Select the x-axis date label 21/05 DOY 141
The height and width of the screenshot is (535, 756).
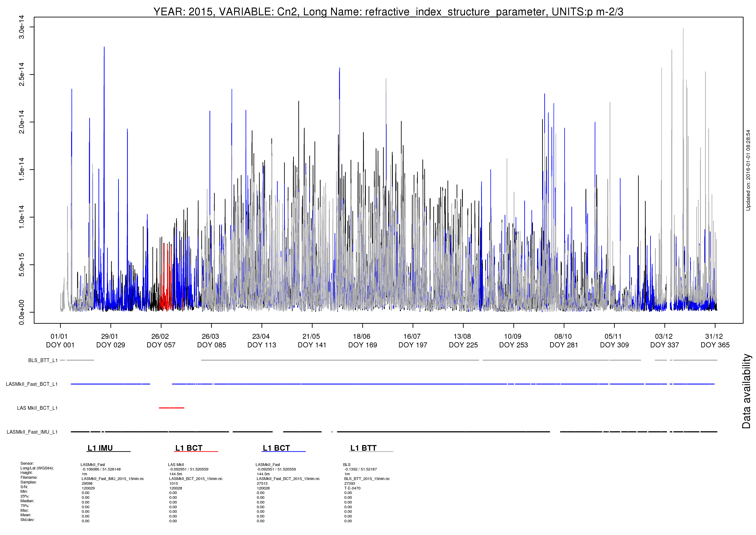312,341
